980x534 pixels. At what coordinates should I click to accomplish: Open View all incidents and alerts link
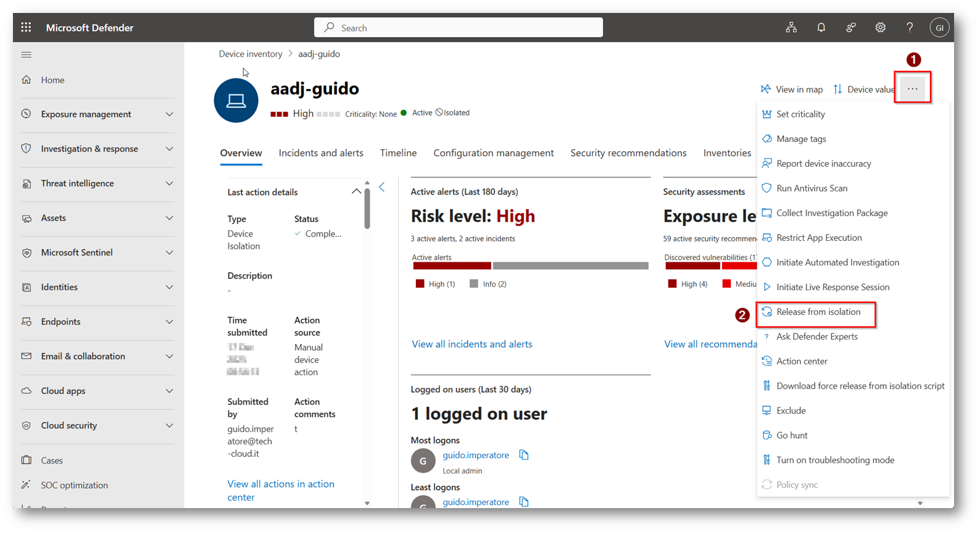471,344
